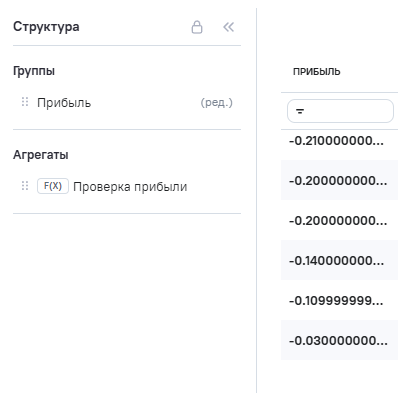
Task: Select the row with value -0.140000000…
Action: pyautogui.click(x=339, y=260)
